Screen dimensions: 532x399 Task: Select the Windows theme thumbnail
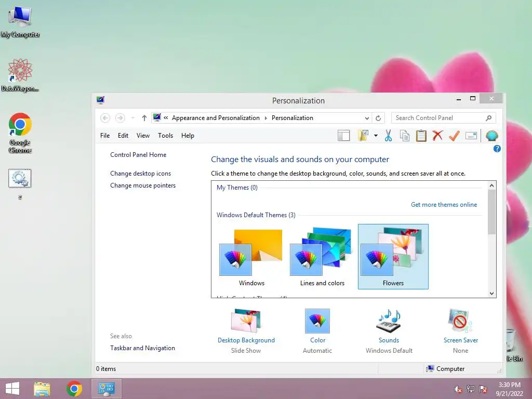point(251,257)
